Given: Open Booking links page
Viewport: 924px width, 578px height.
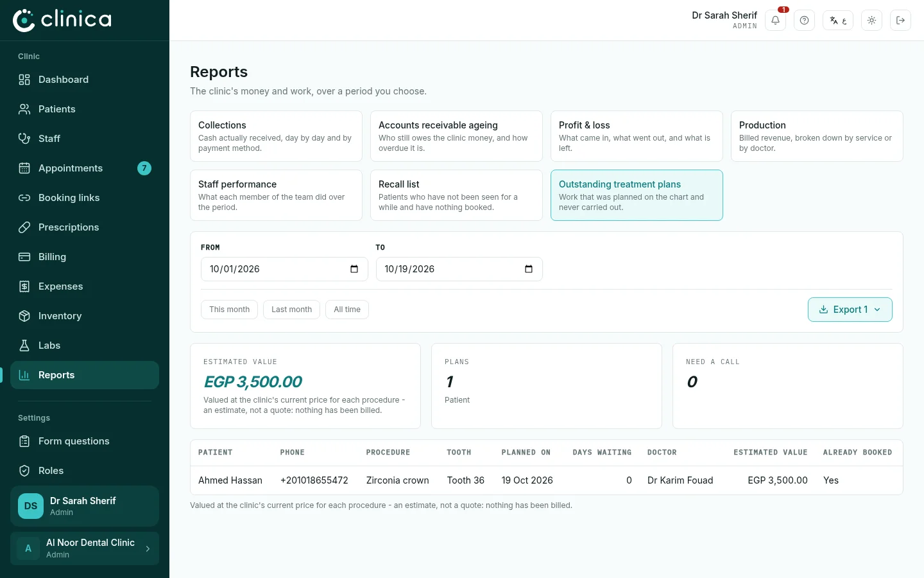Looking at the screenshot, I should coord(85,198).
